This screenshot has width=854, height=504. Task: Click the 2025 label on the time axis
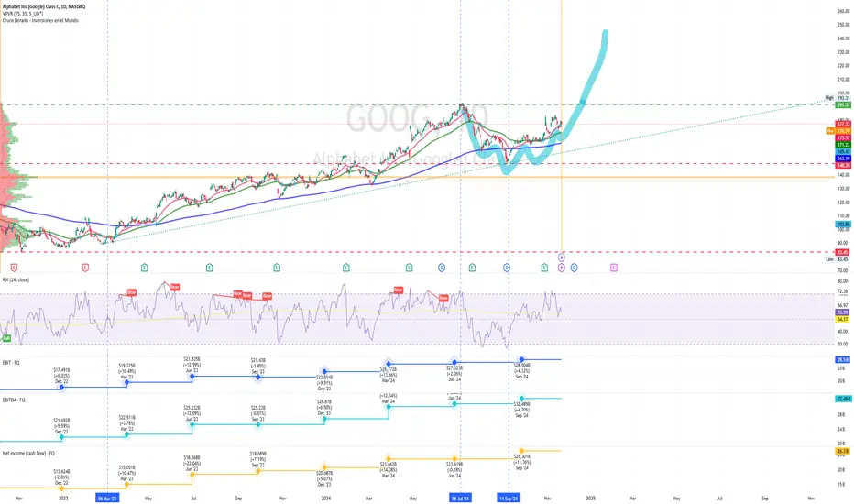590,498
